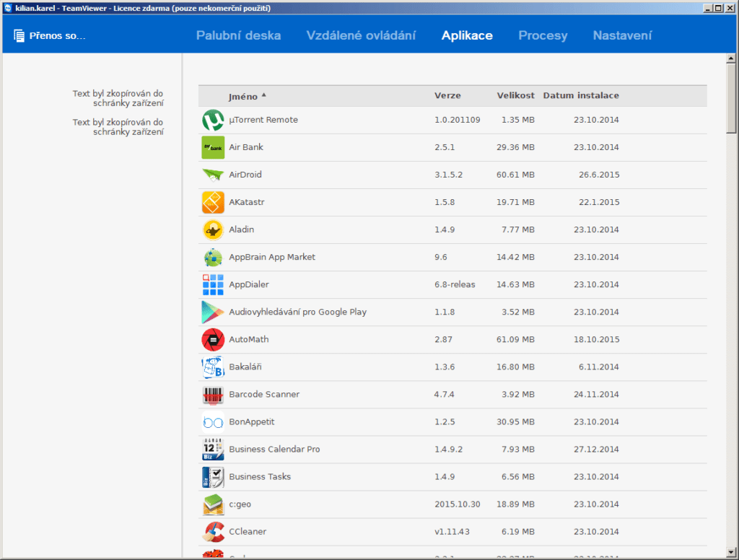
Task: Click the 29.36 MB size value
Action: click(515, 147)
